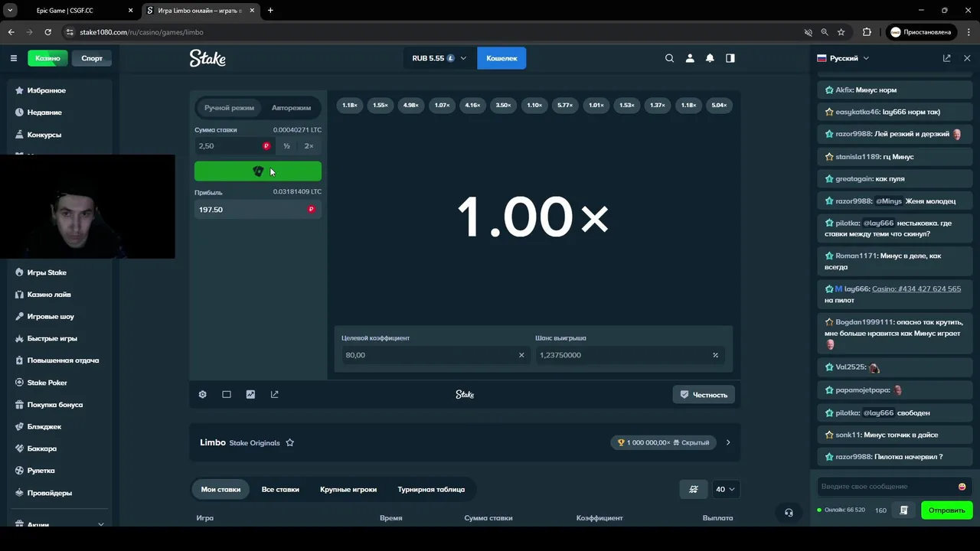
Task: Open Stake Poker in sidebar
Action: point(47,383)
